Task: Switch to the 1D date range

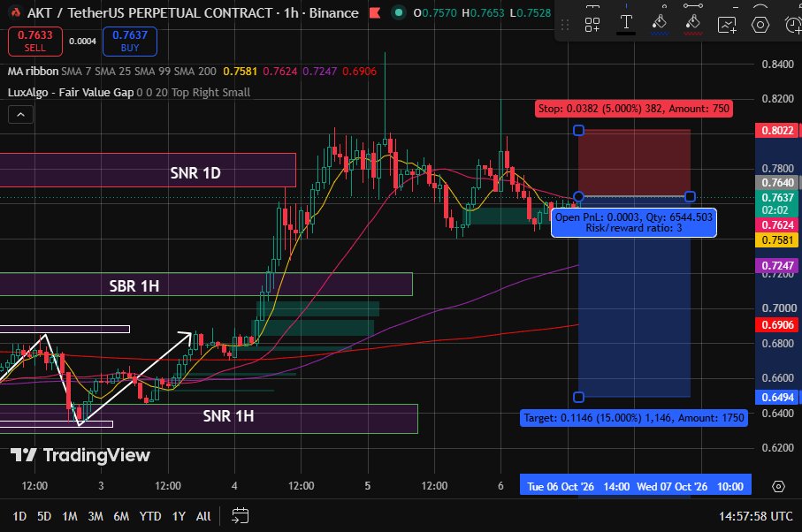Action: pos(19,516)
